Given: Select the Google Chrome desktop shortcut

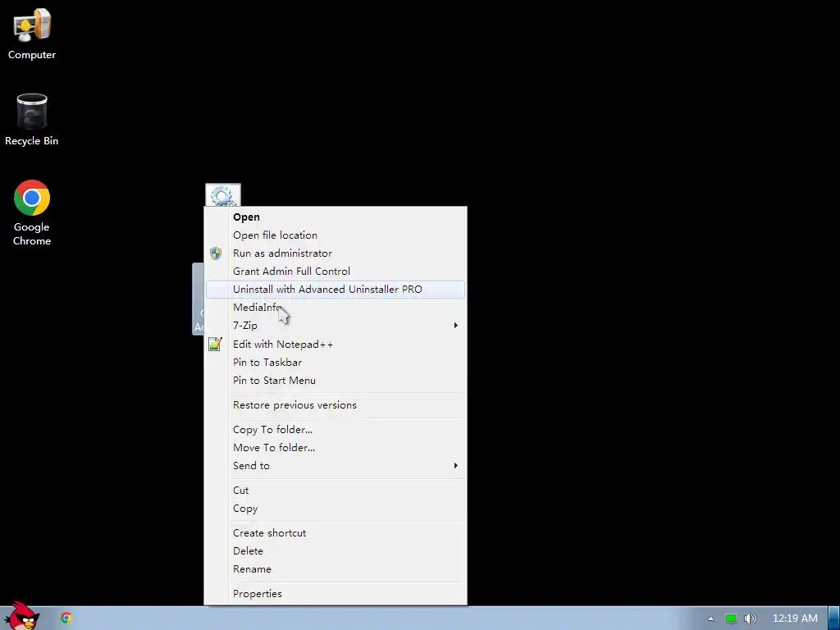Looking at the screenshot, I should point(32,212).
